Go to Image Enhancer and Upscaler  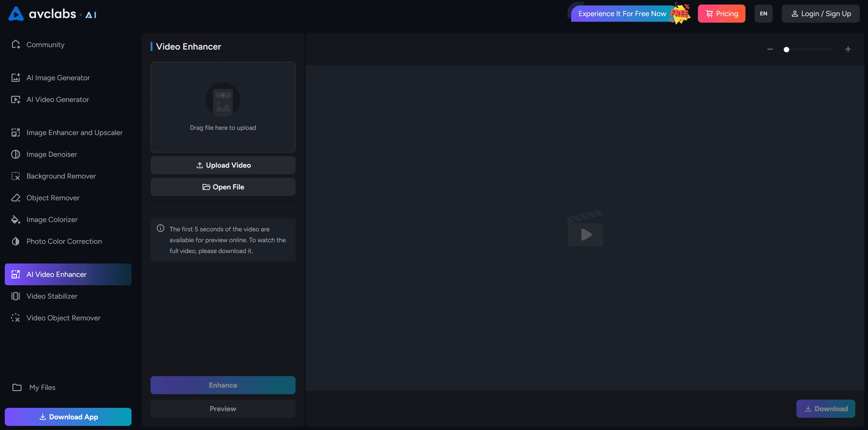68,133
